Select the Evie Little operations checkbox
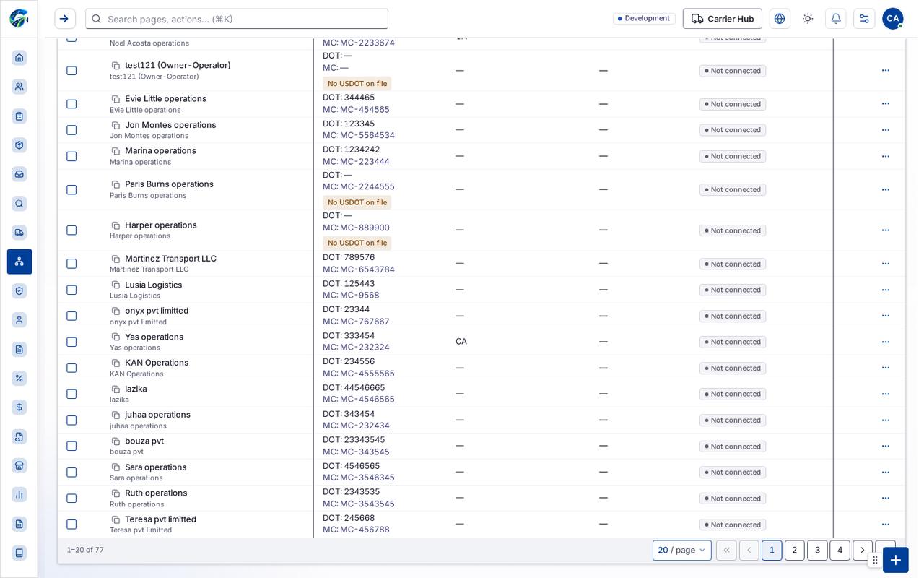The image size is (924, 578). tap(71, 104)
